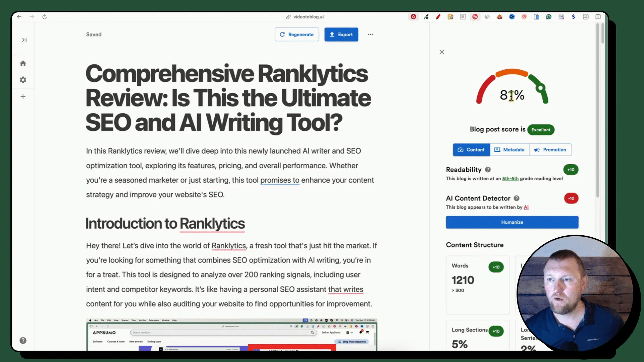The image size is (644, 362).
Task: Close the blog score panel
Action: [x=442, y=52]
